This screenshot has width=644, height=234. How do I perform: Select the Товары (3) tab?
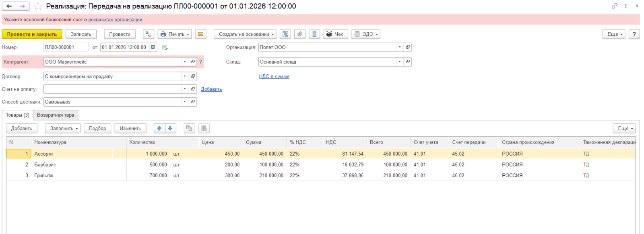pyautogui.click(x=18, y=115)
